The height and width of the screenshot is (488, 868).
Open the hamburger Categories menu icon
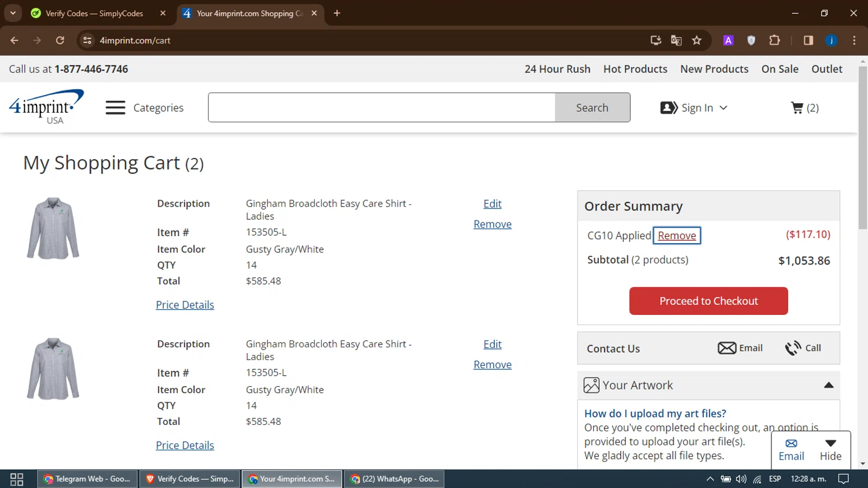pyautogui.click(x=116, y=108)
